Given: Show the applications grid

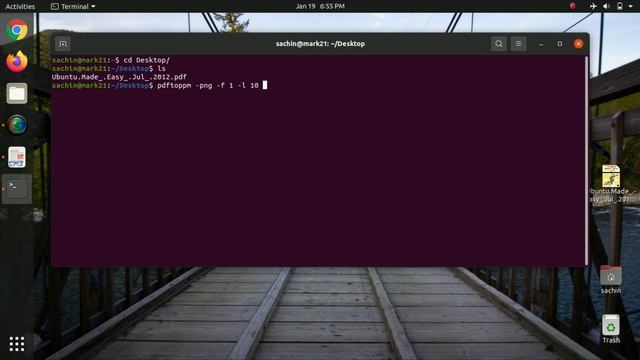Looking at the screenshot, I should (17, 344).
